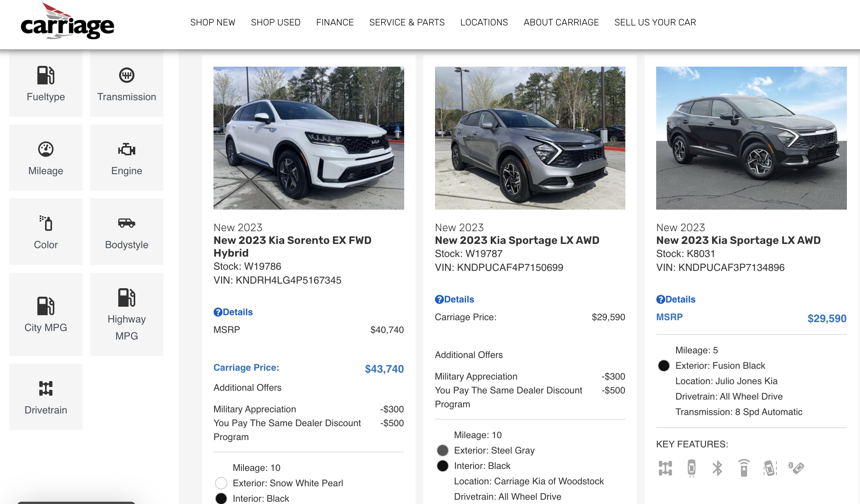
Task: Click the $29,590 Carriage Price for W19787
Action: (608, 317)
